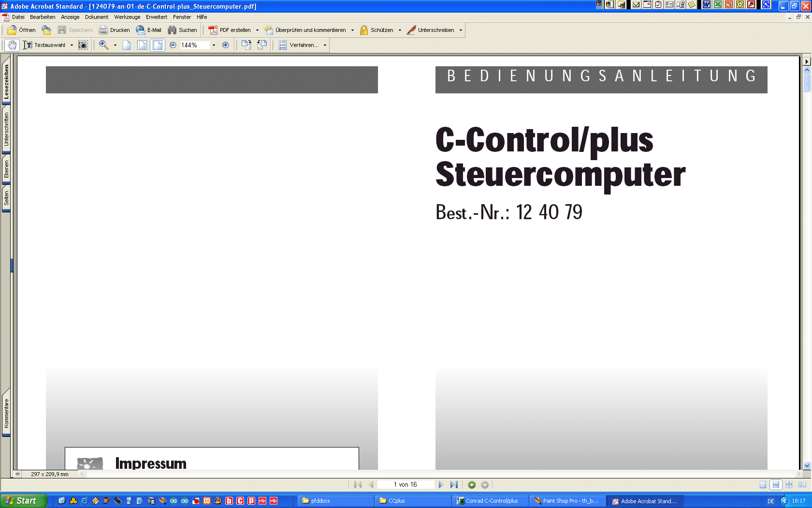Open CCplus folder from taskbar
The width and height of the screenshot is (812, 508).
point(412,501)
